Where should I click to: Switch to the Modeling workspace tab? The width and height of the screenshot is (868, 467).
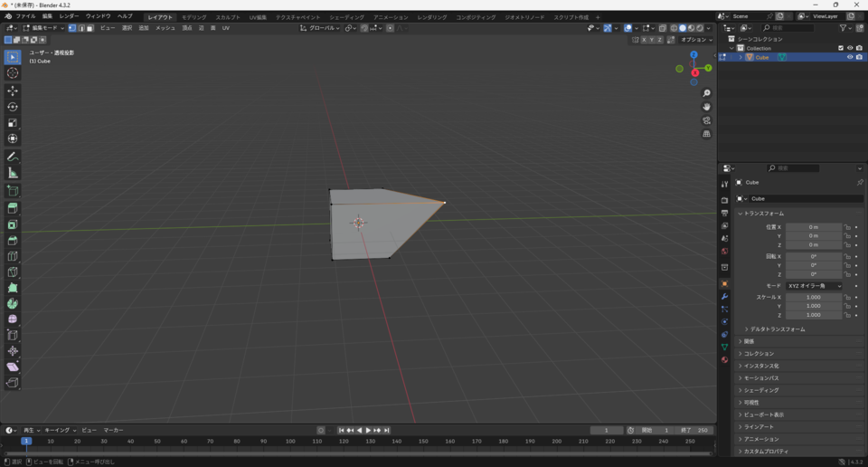click(x=193, y=17)
